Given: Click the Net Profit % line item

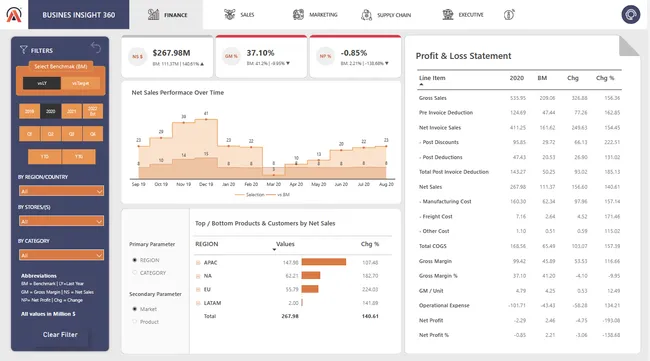Looking at the screenshot, I should click(434, 335).
